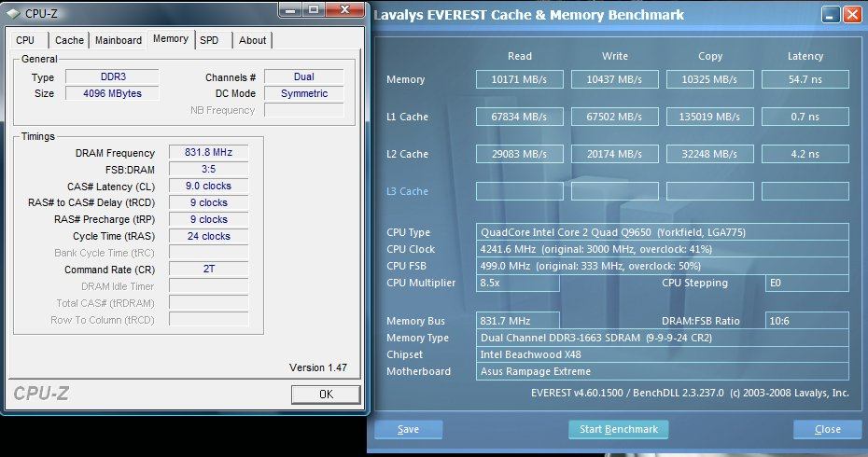Click DRAM Frequency value 831.8 MHz
This screenshot has width=868, height=457.
click(209, 152)
